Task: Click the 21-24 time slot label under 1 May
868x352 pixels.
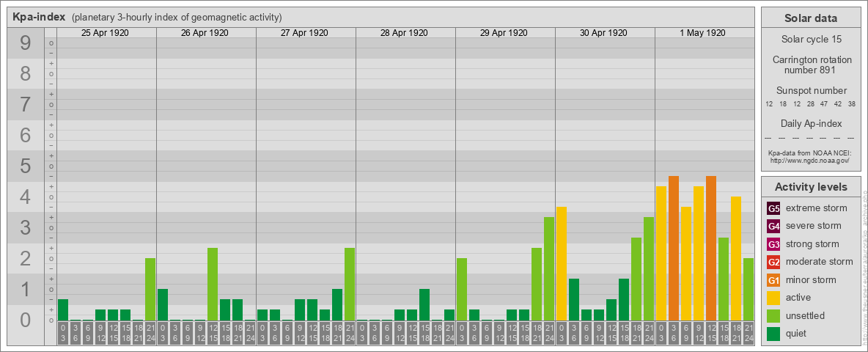Action: point(749,333)
